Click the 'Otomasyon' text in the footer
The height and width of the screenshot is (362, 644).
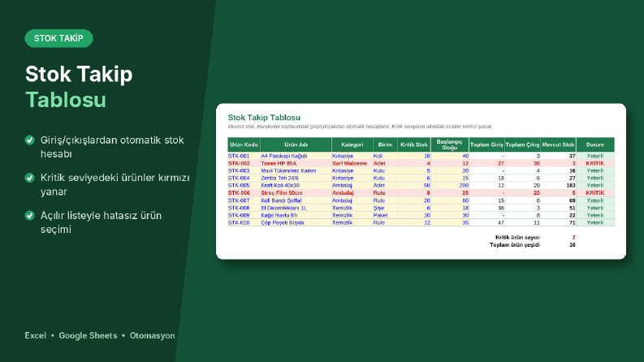point(153,336)
